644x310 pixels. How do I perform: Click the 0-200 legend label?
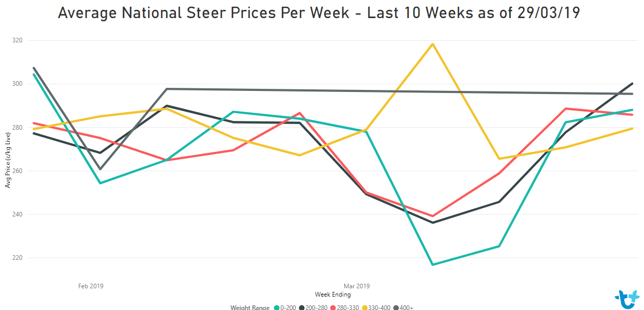[x=287, y=307]
